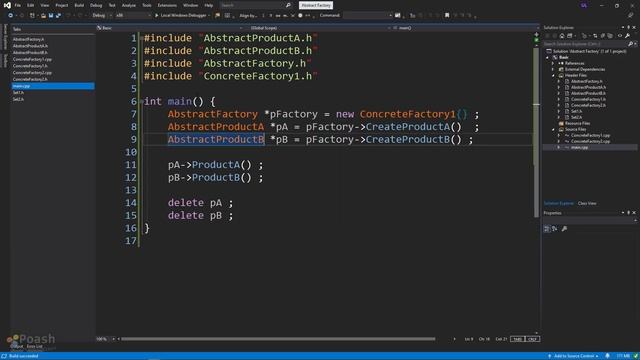Collapse include block outlining at line 1
Image resolution: width=640 pixels, height=360 pixels.
click(142, 38)
